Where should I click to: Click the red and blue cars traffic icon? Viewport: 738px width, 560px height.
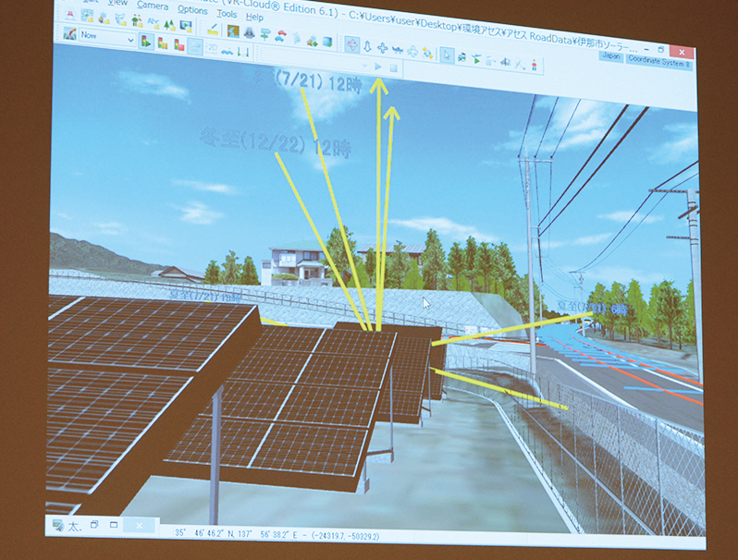[x=281, y=36]
